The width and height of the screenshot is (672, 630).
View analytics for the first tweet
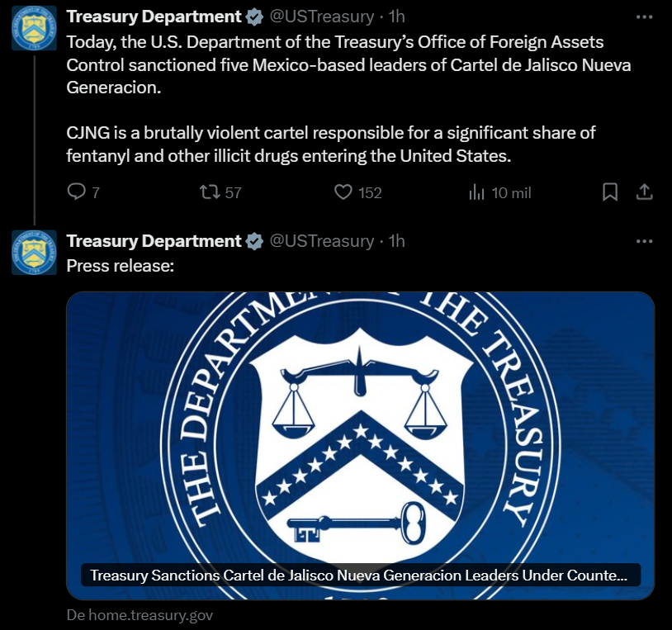[x=476, y=192]
